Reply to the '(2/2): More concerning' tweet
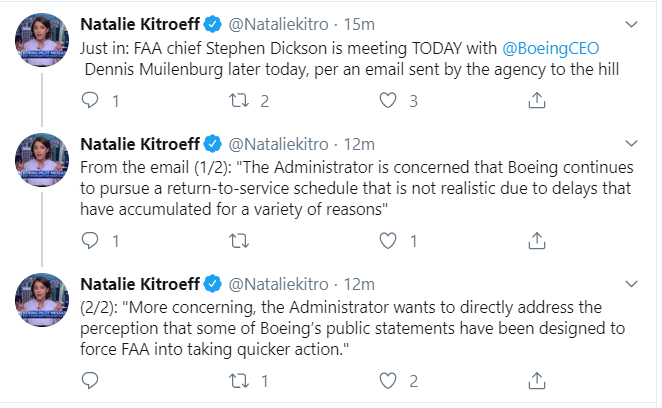Viewport: 662px width, 408px height. click(90, 381)
